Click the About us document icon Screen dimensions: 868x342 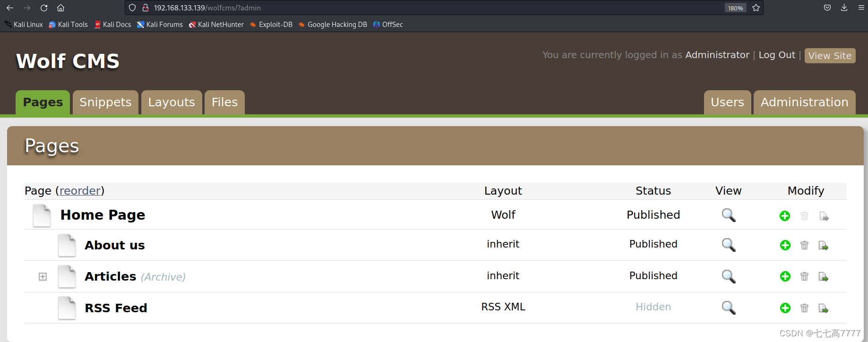click(67, 246)
